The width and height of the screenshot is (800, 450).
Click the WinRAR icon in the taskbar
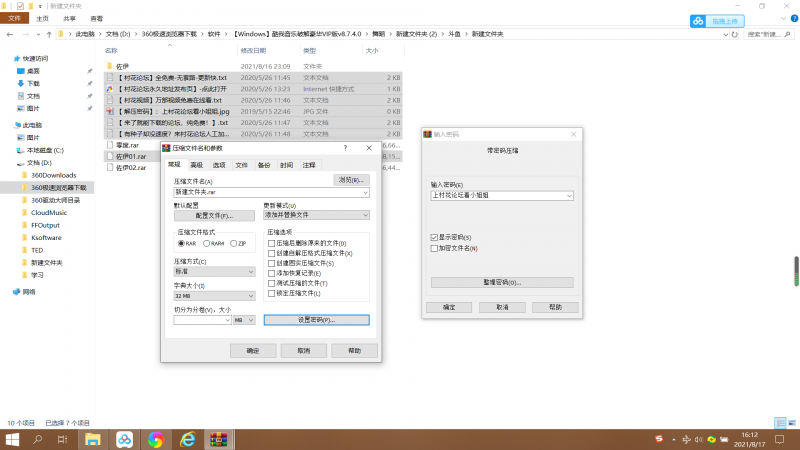pyautogui.click(x=219, y=438)
